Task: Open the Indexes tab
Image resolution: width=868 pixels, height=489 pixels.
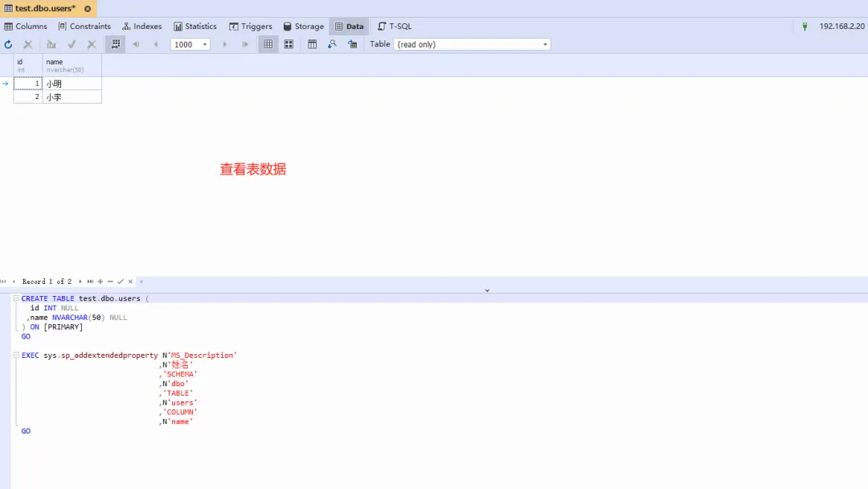Action: 142,27
